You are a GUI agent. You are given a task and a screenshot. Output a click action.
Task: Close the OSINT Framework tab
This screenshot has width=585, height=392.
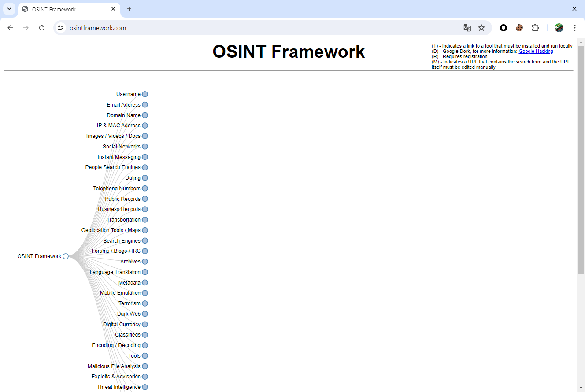tap(113, 9)
